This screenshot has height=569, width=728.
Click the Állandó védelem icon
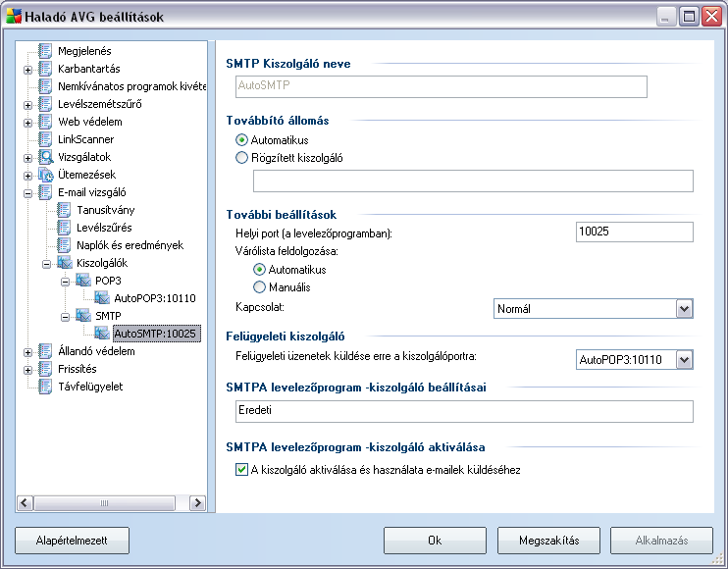tap(45, 351)
